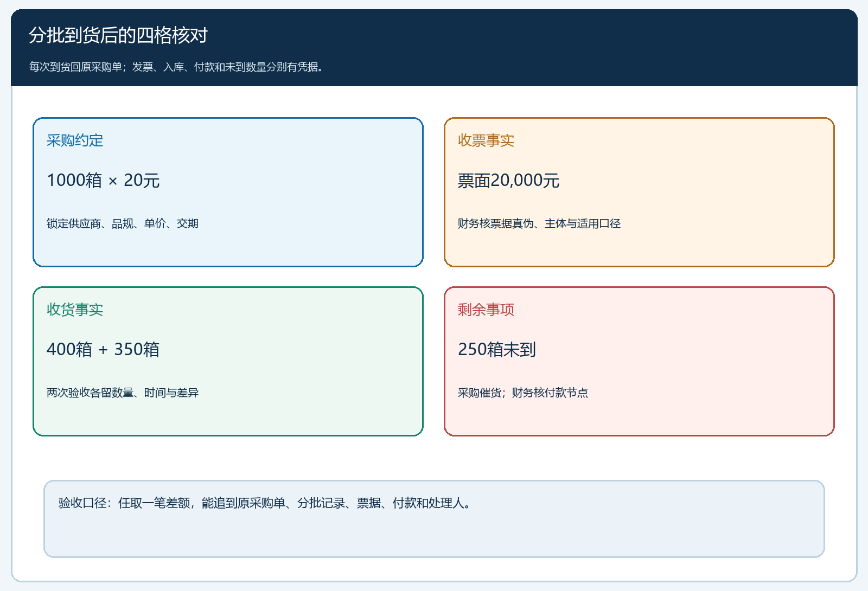Open the 剩余事项 card heading

coord(486,310)
